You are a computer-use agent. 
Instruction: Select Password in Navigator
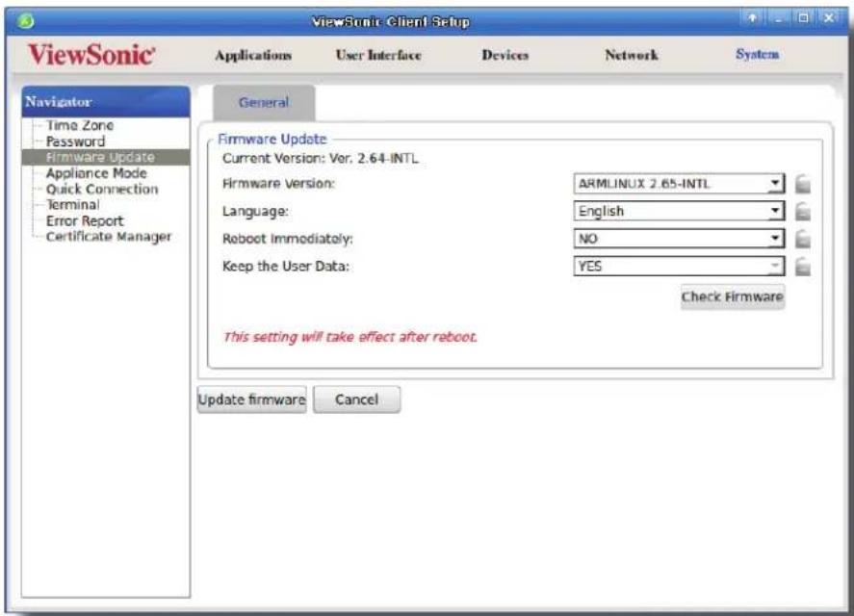coord(75,141)
